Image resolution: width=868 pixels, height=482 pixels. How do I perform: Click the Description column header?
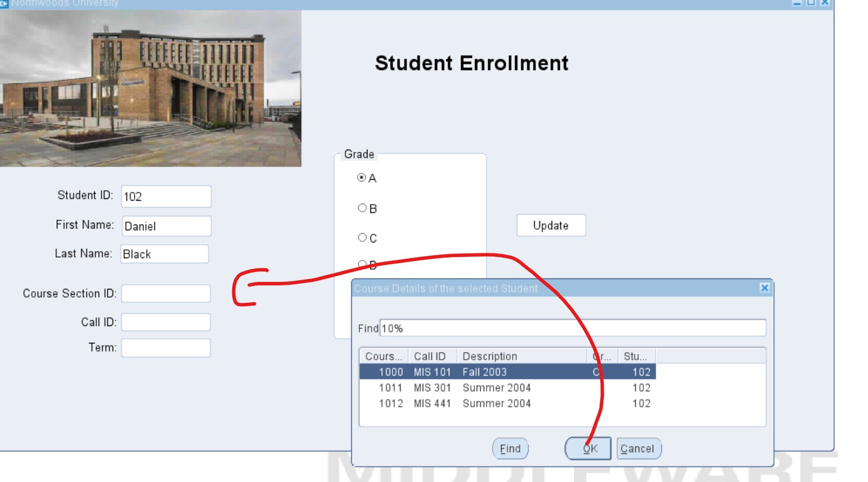(x=521, y=356)
